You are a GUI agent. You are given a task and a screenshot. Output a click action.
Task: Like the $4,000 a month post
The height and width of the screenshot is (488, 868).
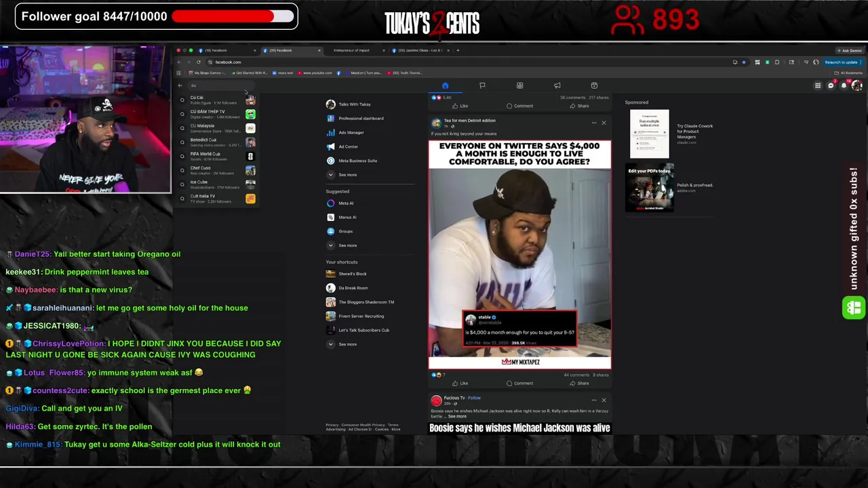(460, 384)
